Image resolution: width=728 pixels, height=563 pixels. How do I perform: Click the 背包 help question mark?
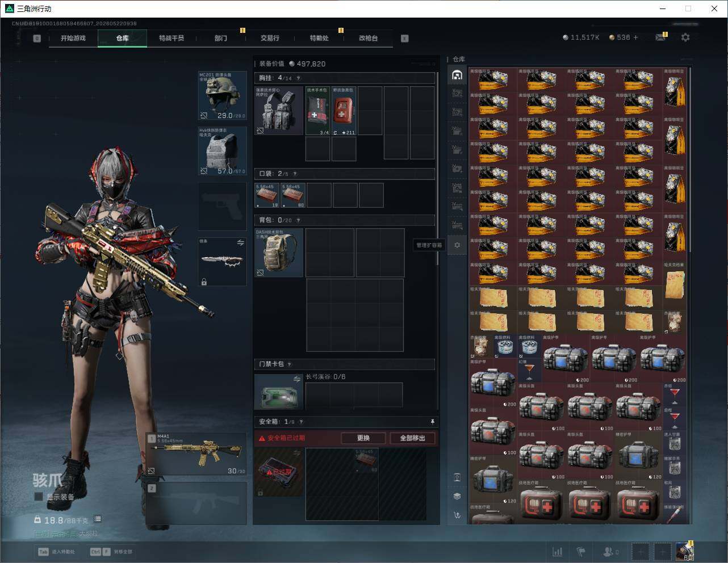point(298,220)
